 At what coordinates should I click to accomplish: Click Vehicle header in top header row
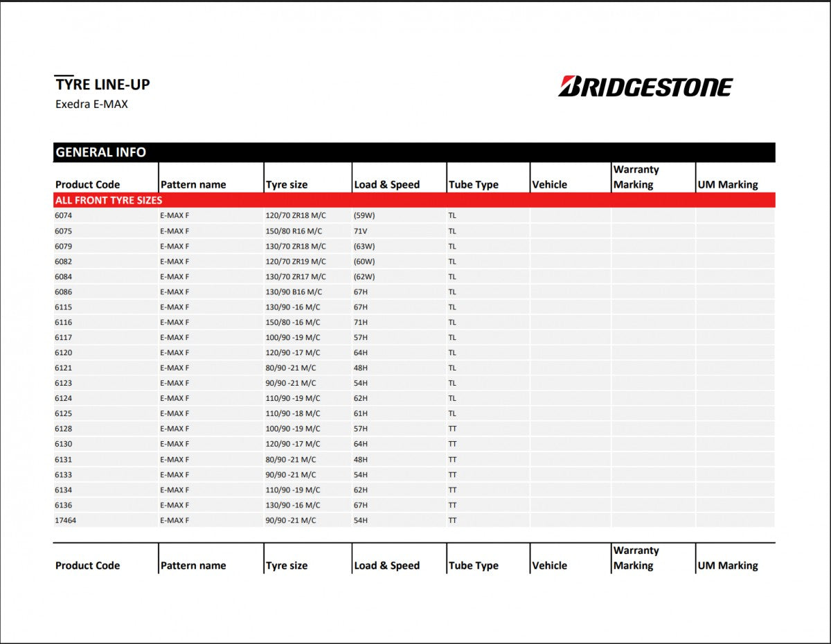pos(550,185)
